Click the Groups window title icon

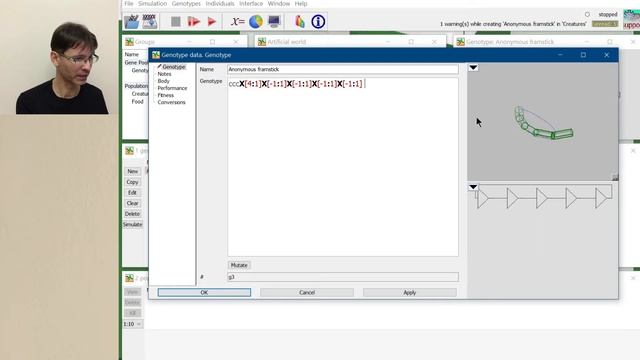click(x=129, y=42)
